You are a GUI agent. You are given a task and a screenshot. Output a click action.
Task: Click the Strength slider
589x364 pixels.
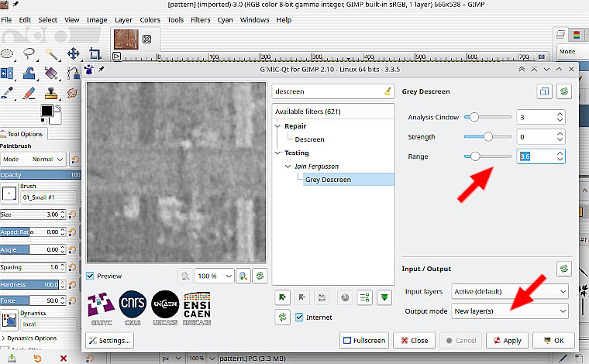point(488,137)
